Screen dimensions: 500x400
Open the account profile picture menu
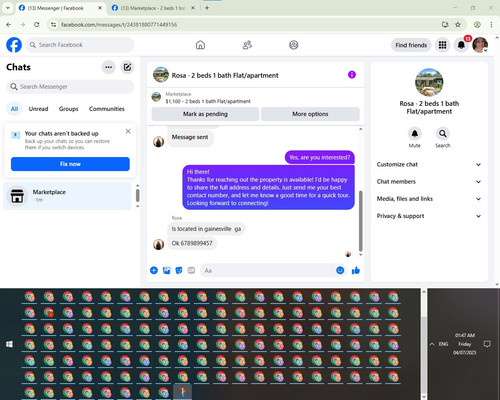[480, 45]
